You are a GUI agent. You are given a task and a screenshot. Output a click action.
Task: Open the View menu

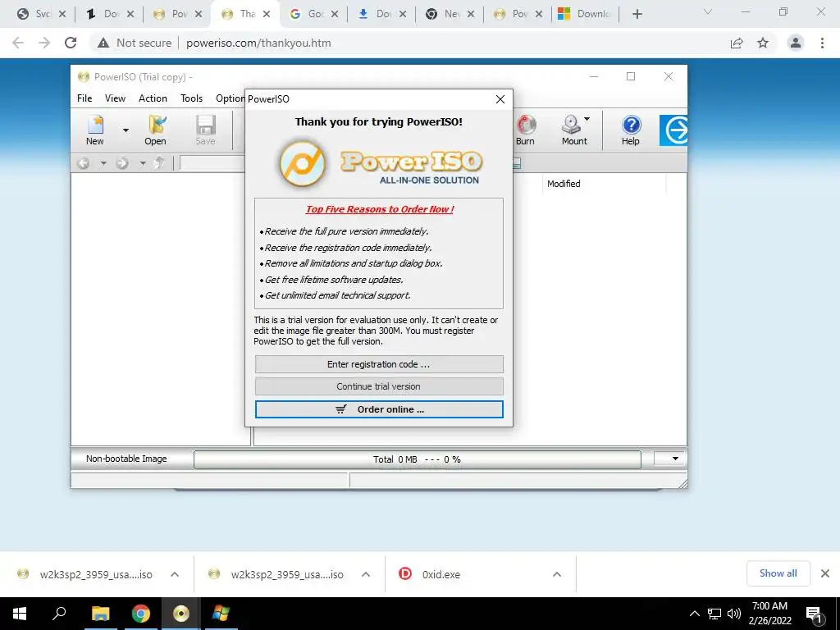(x=115, y=98)
